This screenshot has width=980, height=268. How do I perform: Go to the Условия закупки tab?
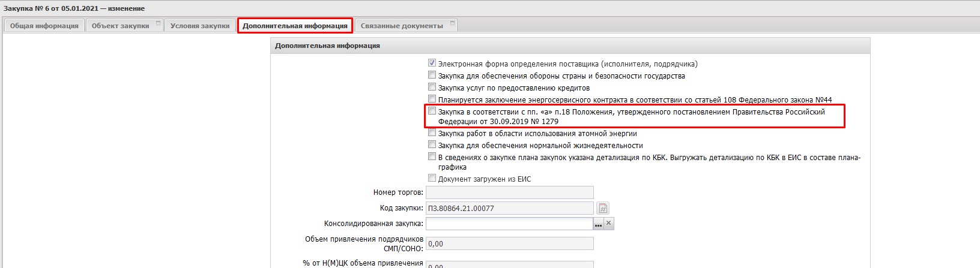[x=199, y=26]
